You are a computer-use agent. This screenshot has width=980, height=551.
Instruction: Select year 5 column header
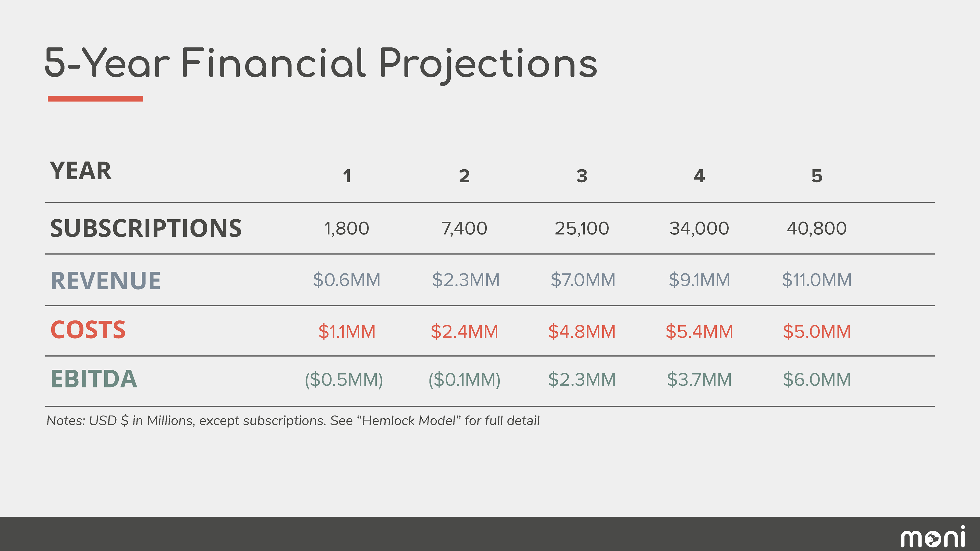[817, 176]
